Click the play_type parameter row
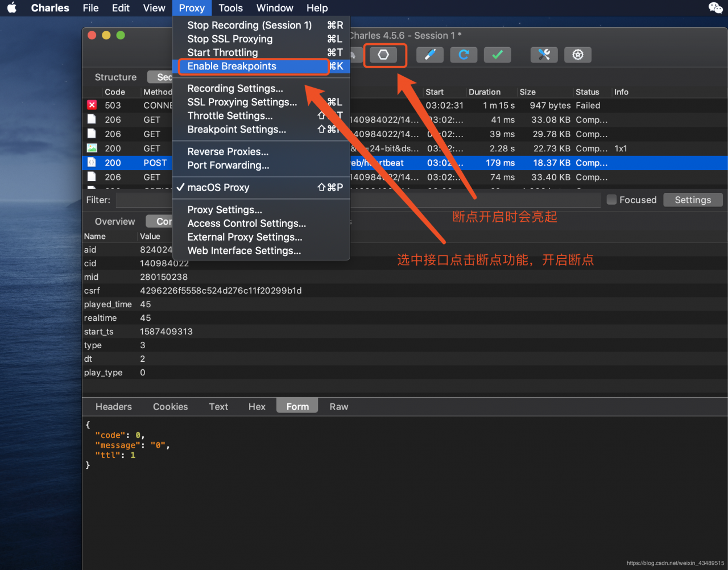This screenshot has width=728, height=570. (x=405, y=372)
